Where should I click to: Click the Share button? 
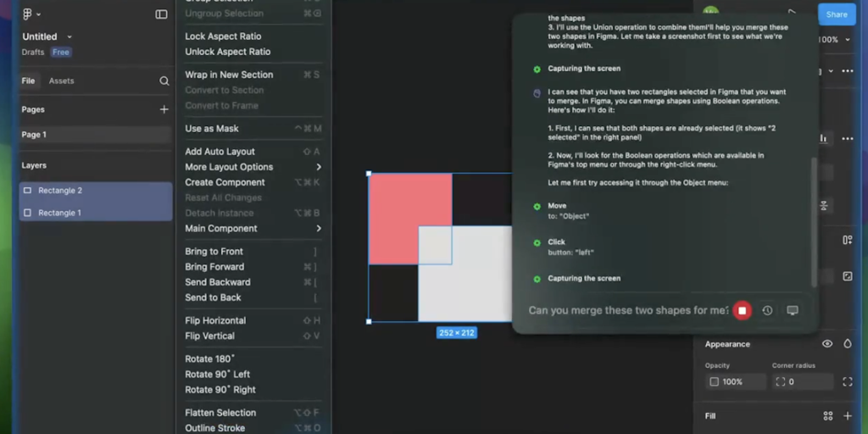[x=837, y=14]
